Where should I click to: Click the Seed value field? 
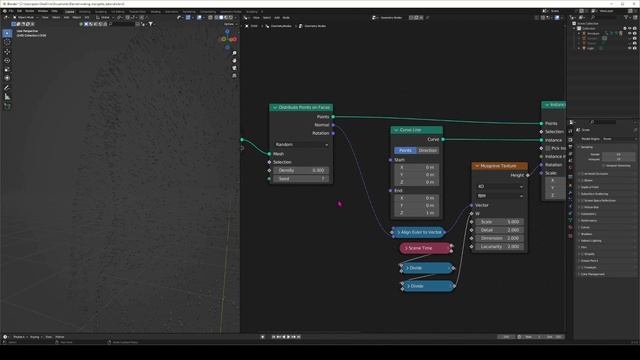[301, 179]
